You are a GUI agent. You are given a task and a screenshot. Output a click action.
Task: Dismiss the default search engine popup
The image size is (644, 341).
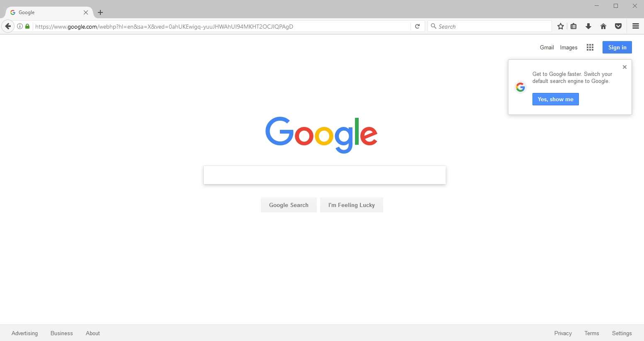(x=625, y=67)
